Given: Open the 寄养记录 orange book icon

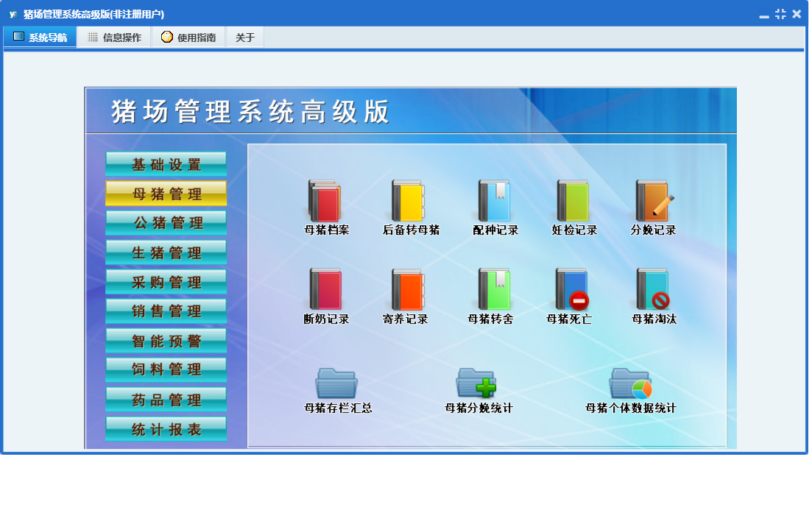Looking at the screenshot, I should (x=408, y=289).
